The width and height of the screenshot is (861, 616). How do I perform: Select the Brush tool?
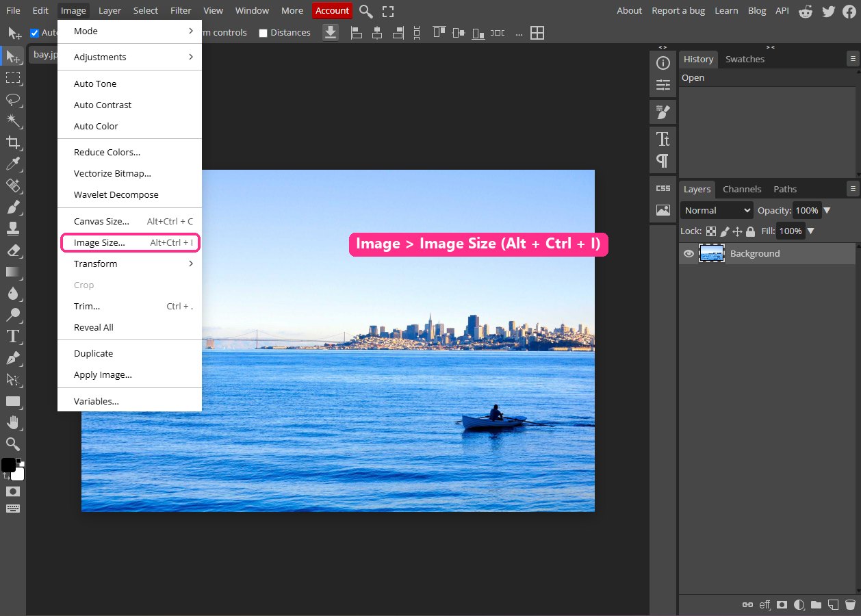pos(13,207)
